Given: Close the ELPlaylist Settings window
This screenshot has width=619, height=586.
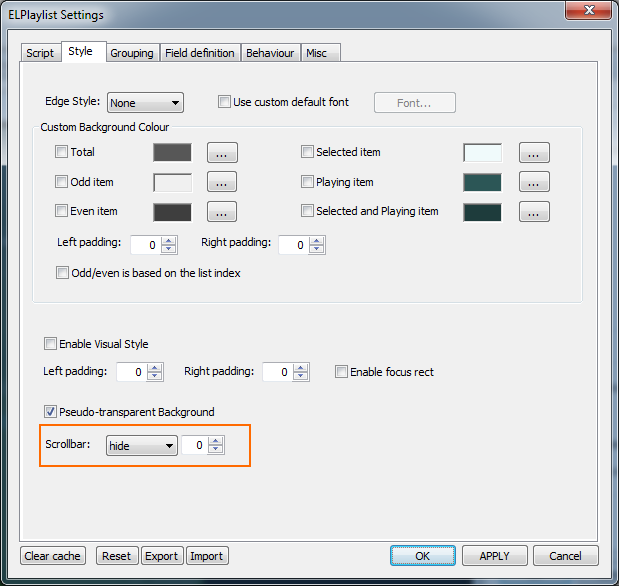Looking at the screenshot, I should [x=588, y=10].
